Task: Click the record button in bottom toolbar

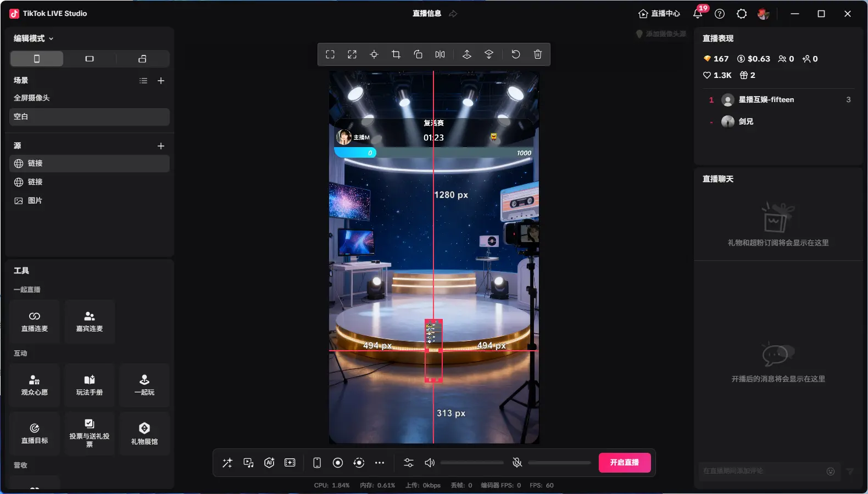Action: [338, 463]
